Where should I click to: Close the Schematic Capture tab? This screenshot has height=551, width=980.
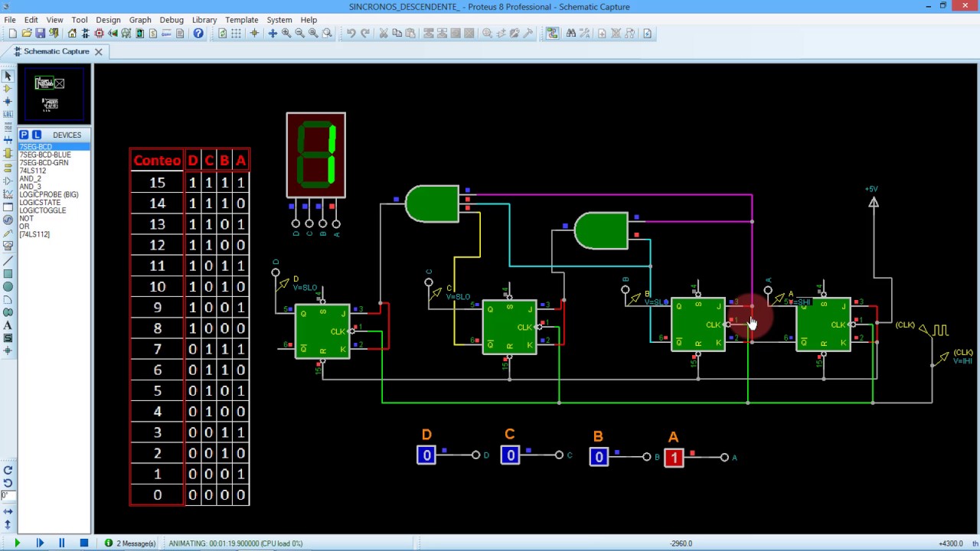click(98, 51)
